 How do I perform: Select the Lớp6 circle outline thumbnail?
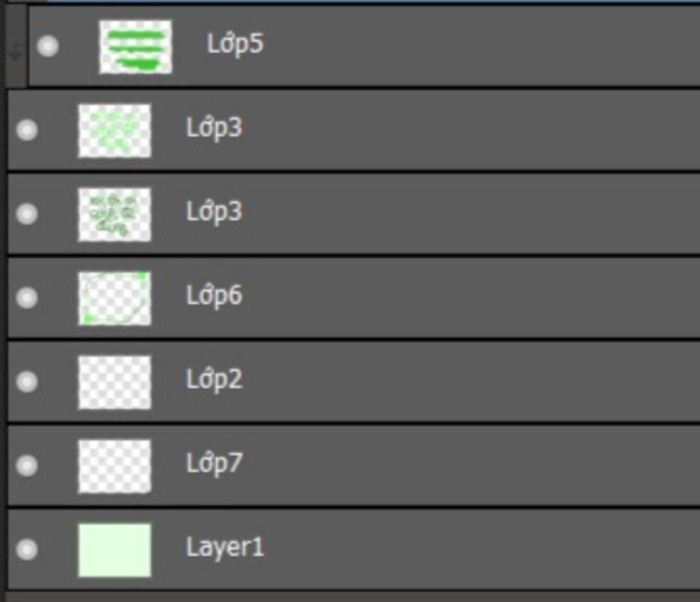(x=115, y=298)
